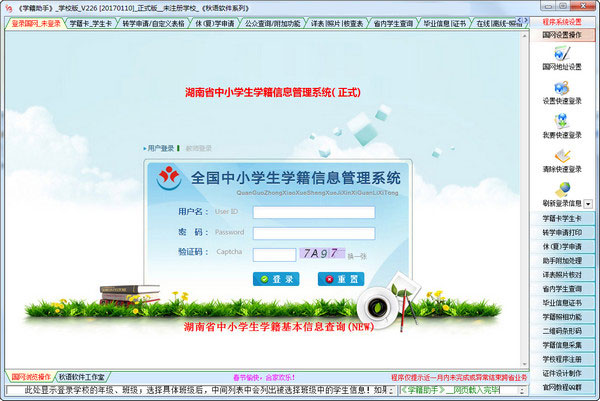Click the red system logo on login panel

coord(169,178)
